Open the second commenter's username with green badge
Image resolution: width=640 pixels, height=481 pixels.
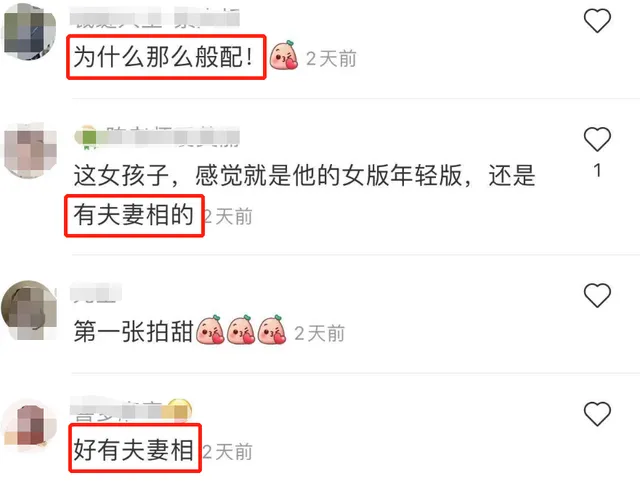(x=157, y=137)
